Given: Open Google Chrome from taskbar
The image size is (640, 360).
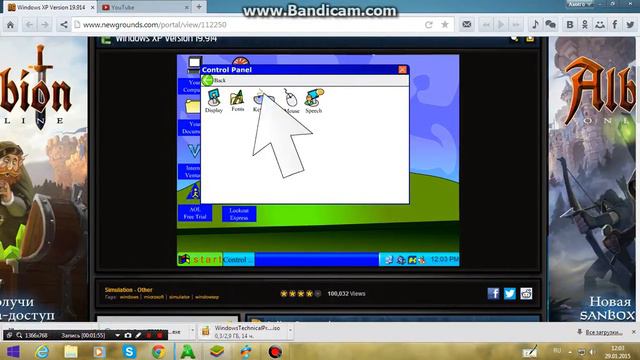Looking at the screenshot, I should (159, 351).
